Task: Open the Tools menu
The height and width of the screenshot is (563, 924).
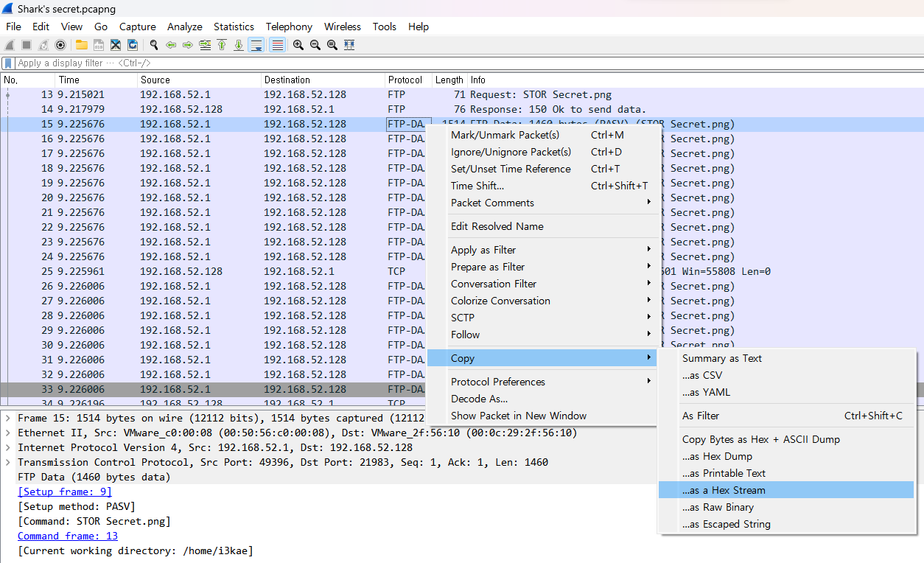Action: click(385, 27)
